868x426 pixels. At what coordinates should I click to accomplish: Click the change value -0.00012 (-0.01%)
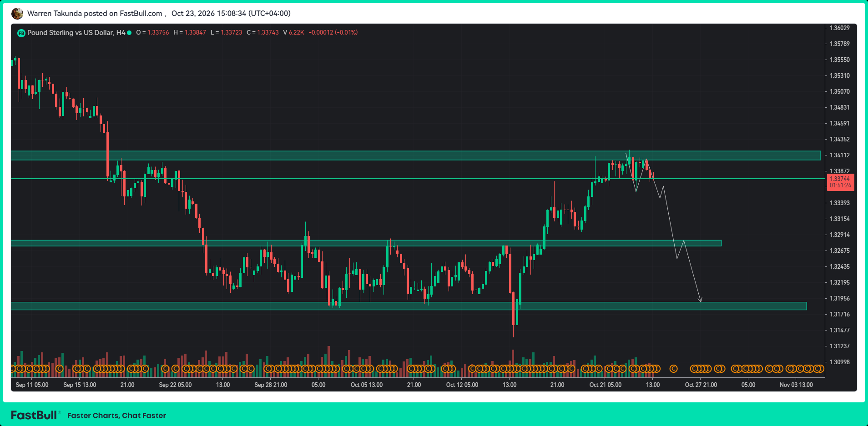[333, 33]
